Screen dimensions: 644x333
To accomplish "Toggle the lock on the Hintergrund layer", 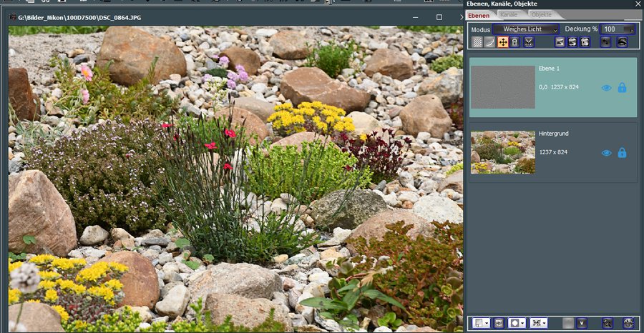I will (x=622, y=153).
